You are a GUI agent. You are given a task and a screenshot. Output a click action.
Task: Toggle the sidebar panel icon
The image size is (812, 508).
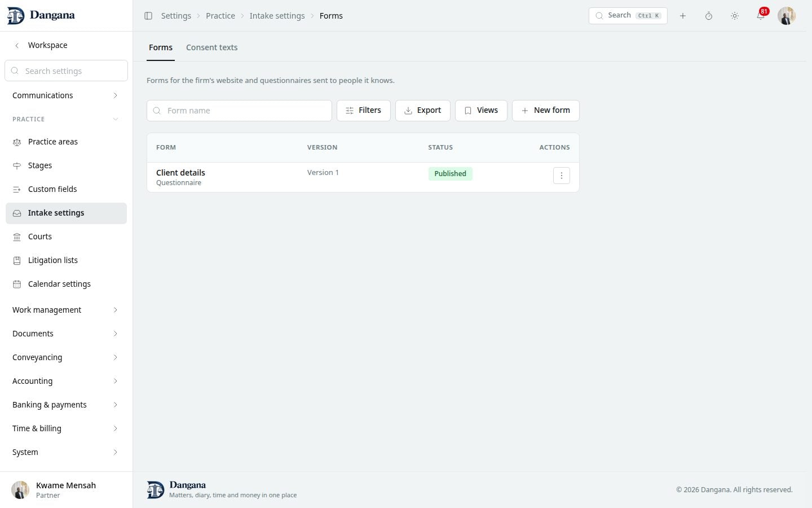coord(148,16)
